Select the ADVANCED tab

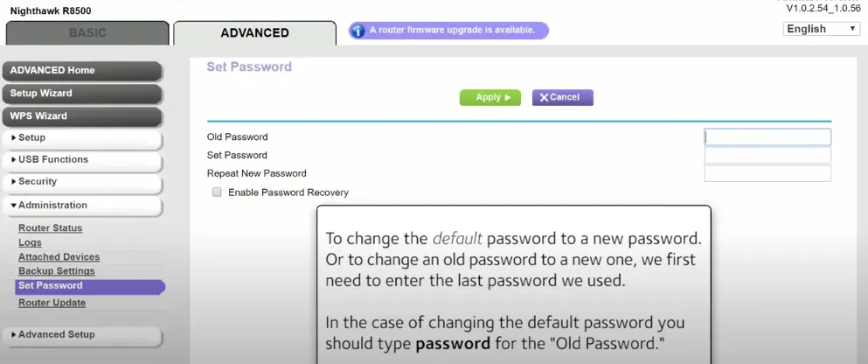[254, 33]
